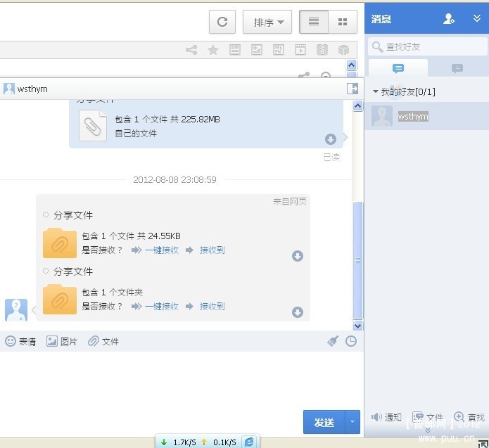Switch to the chat messages tab
Viewport: 489px width, 448px height.
[398, 68]
